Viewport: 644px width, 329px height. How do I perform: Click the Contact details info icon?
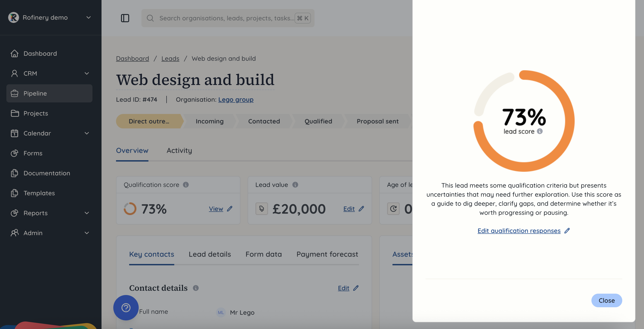tap(196, 288)
